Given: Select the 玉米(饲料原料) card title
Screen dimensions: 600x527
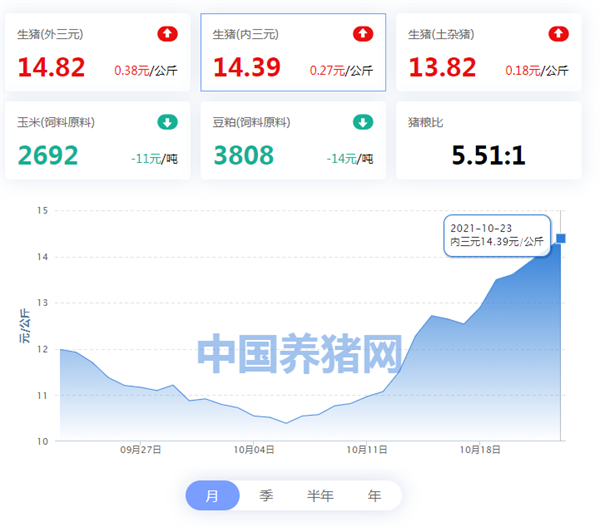Looking at the screenshot, I should pos(56,122).
